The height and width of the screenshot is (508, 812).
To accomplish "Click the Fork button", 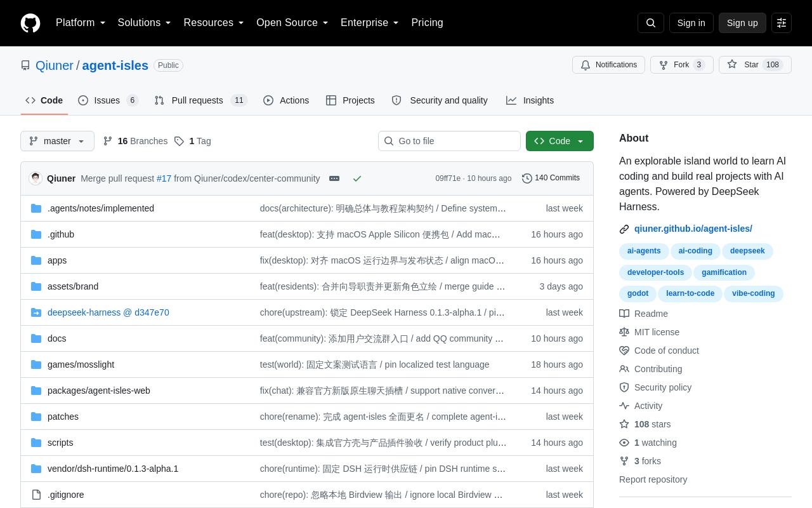I will coord(681,65).
